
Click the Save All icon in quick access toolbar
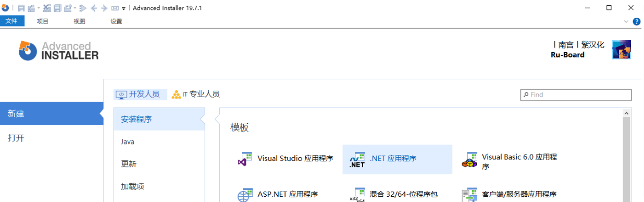coord(57,8)
